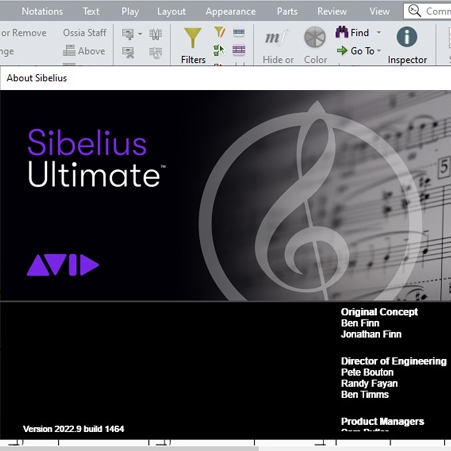Click the Above ossia staff label
The width and height of the screenshot is (451, 451).
91,51
